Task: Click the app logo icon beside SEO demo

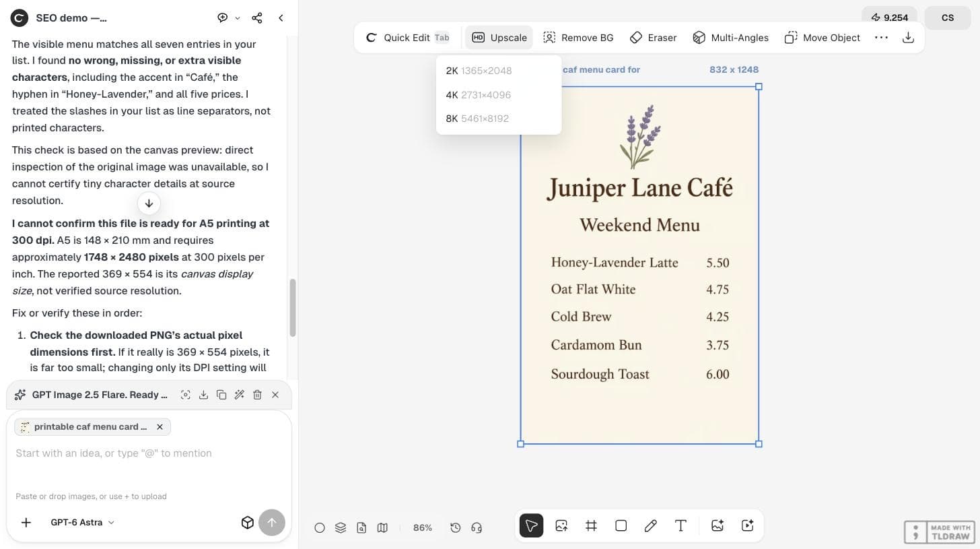Action: click(20, 18)
